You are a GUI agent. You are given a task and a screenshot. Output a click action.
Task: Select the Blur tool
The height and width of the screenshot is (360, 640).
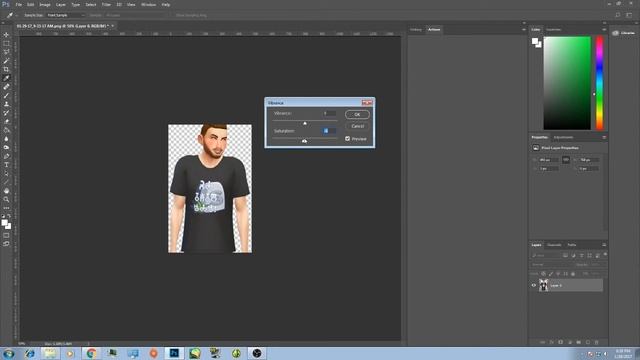6,139
